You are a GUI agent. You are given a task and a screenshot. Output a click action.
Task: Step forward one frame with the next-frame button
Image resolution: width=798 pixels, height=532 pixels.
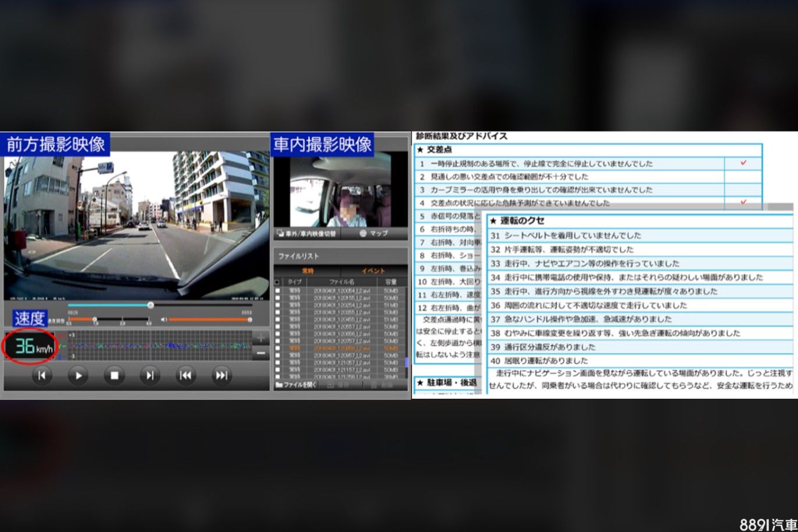(x=150, y=375)
